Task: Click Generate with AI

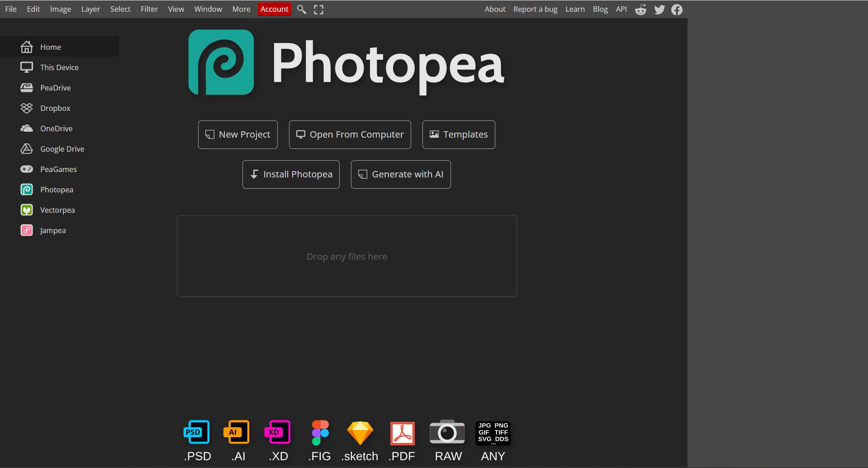Action: click(x=401, y=174)
